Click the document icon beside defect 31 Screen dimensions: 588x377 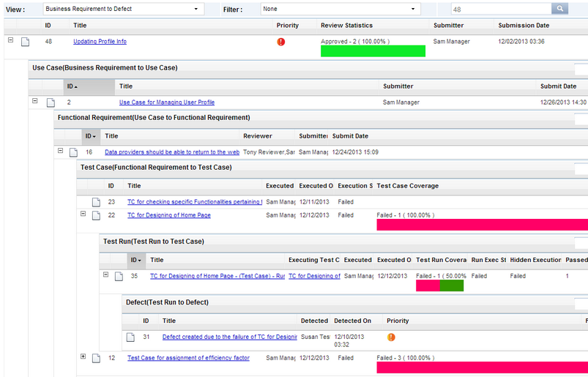130,337
